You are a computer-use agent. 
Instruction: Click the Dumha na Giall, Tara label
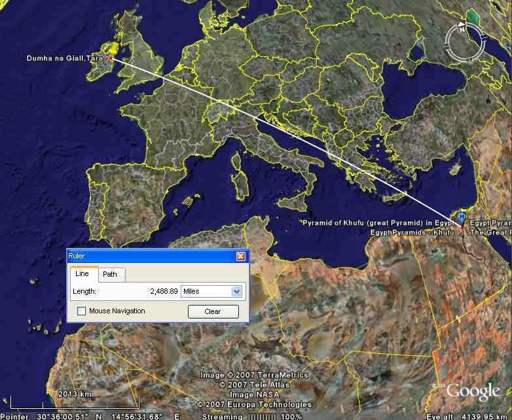click(66, 59)
